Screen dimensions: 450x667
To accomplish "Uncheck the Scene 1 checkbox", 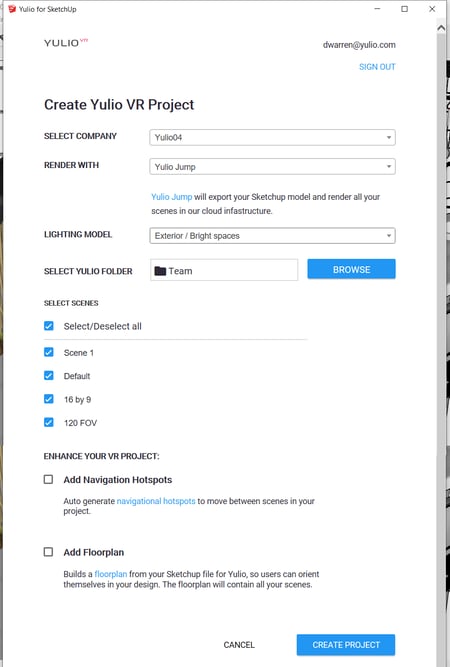I will coord(49,352).
